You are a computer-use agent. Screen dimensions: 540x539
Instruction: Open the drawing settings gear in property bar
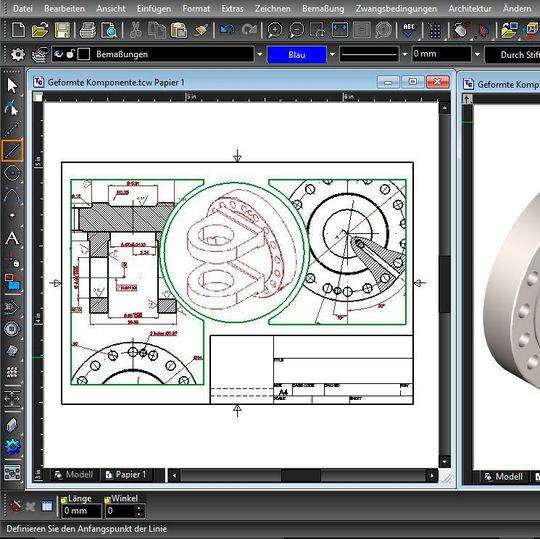click(x=18, y=54)
